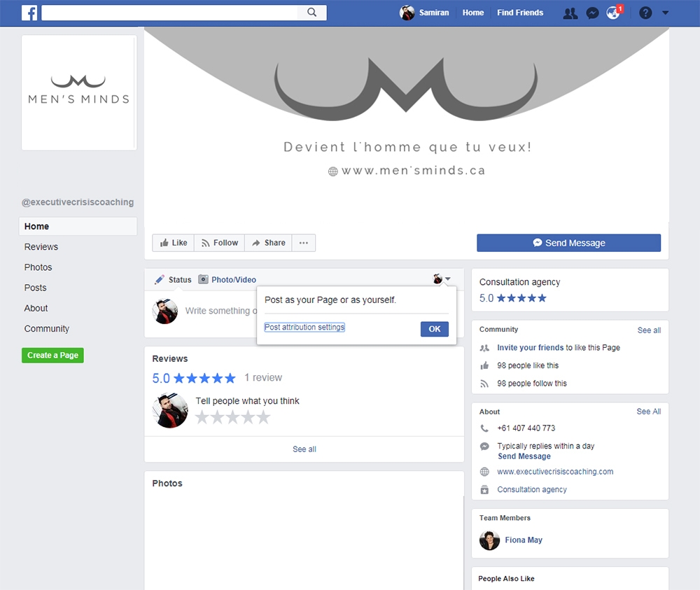Click the search magnifier icon
700x590 pixels.
click(x=312, y=13)
